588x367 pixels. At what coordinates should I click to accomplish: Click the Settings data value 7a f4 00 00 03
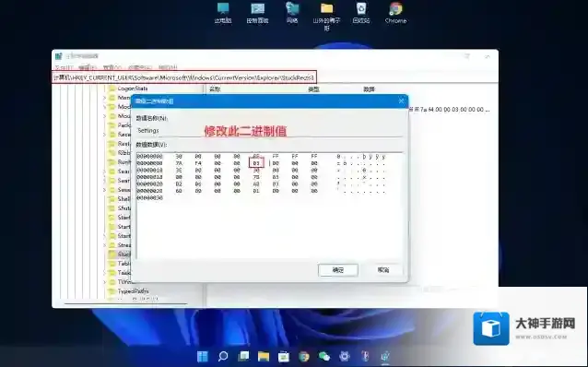point(449,110)
